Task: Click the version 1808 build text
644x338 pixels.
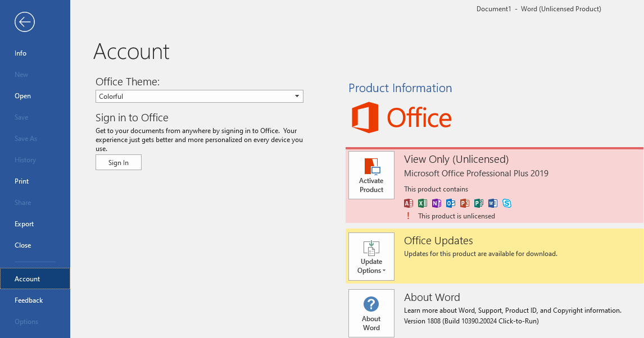Action: [x=471, y=321]
